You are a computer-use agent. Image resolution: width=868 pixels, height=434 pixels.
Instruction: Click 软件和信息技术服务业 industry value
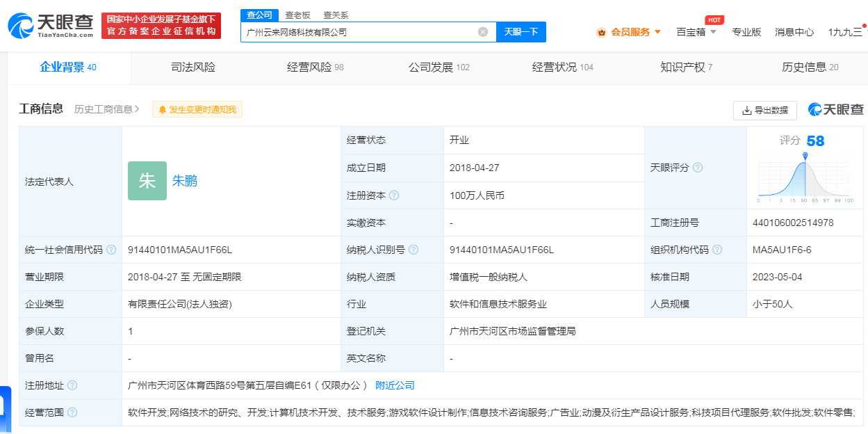pyautogui.click(x=498, y=304)
